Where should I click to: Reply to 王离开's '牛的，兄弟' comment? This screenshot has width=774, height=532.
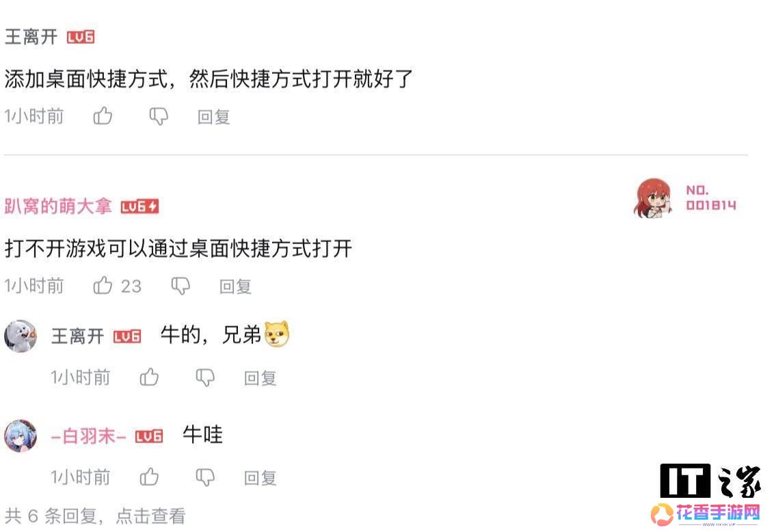260,378
